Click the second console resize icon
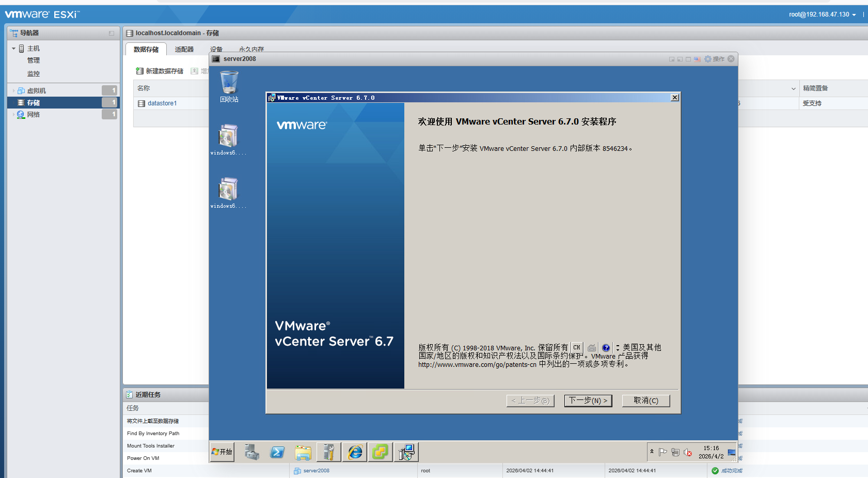 coord(680,59)
